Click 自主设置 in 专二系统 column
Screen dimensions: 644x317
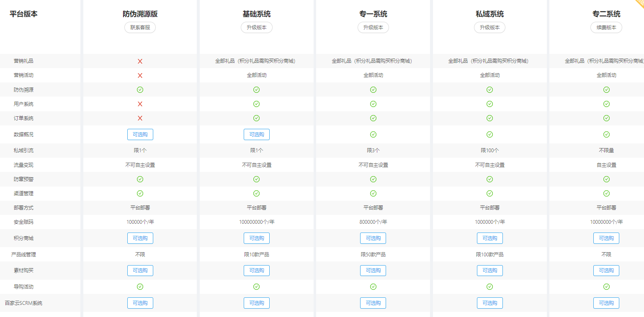[606, 165]
